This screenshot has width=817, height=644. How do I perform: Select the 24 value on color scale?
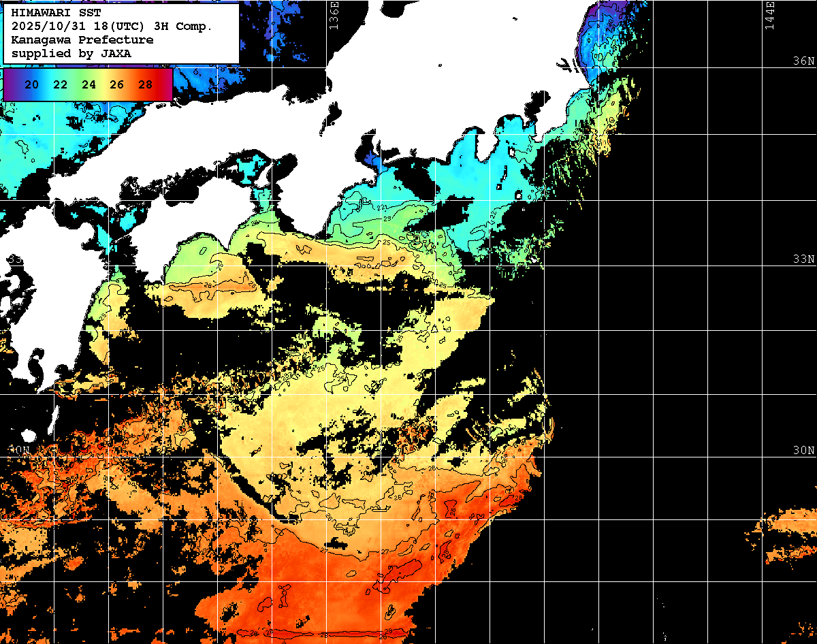pyautogui.click(x=89, y=85)
